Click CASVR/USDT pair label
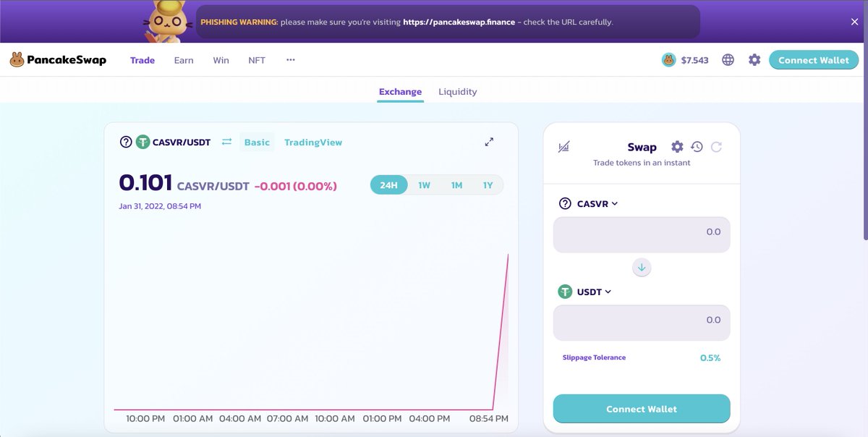 [182, 143]
